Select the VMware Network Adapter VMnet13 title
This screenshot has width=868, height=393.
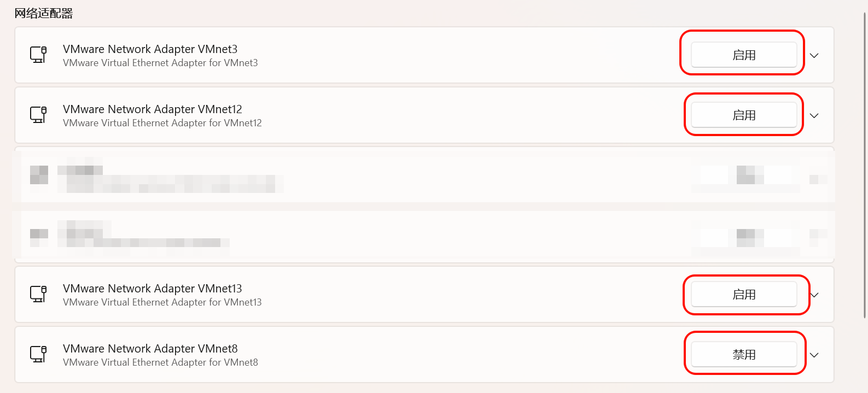click(152, 288)
